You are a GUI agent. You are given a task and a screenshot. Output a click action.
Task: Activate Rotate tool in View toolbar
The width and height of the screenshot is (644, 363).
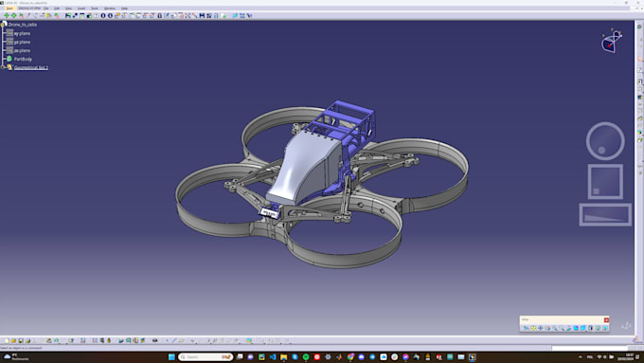click(547, 328)
